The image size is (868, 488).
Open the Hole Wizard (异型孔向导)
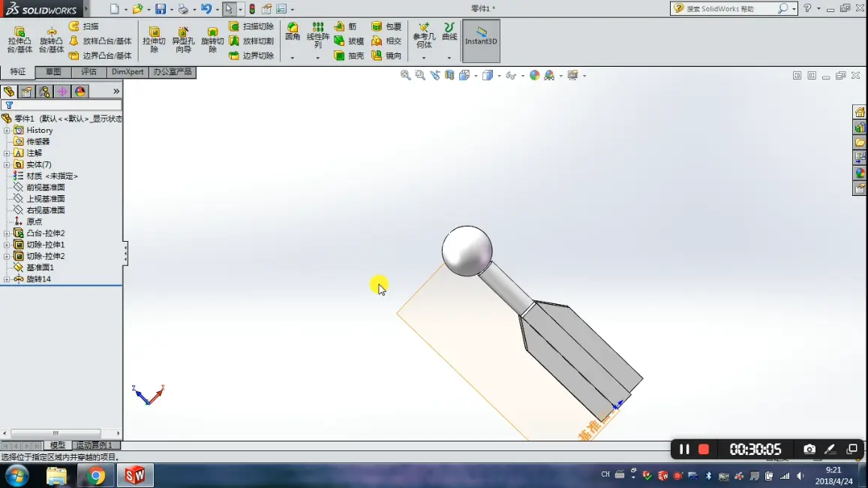[x=183, y=40]
